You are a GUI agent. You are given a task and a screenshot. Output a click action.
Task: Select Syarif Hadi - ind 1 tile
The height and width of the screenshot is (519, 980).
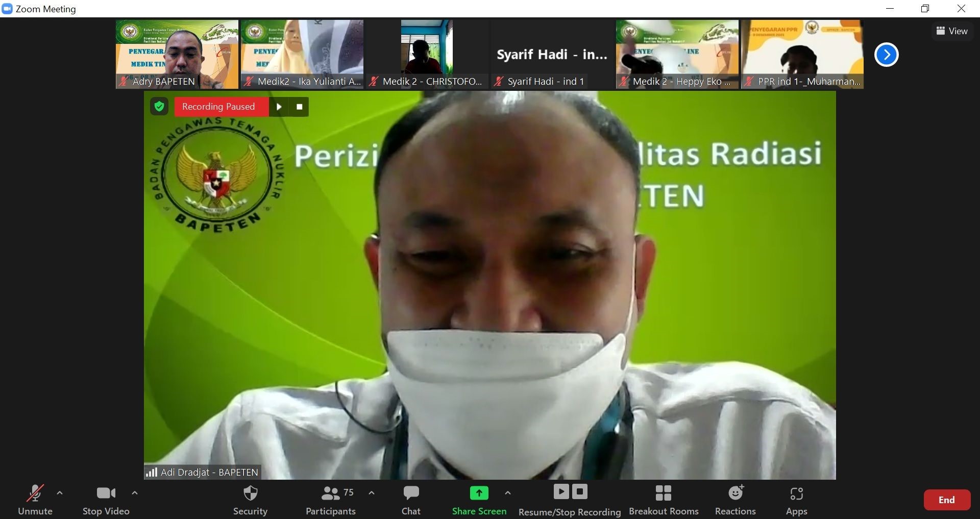(x=552, y=54)
